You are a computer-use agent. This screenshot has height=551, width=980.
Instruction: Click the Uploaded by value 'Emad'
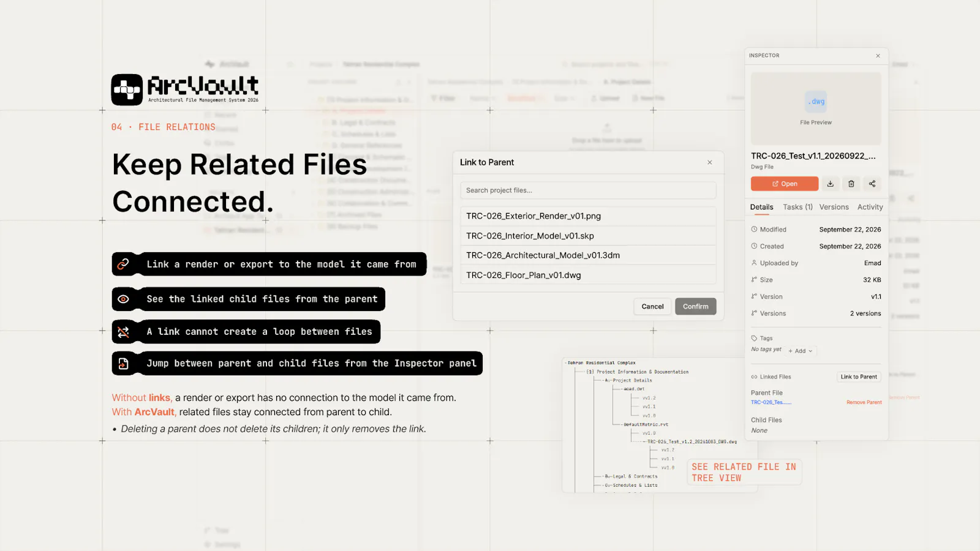(872, 263)
